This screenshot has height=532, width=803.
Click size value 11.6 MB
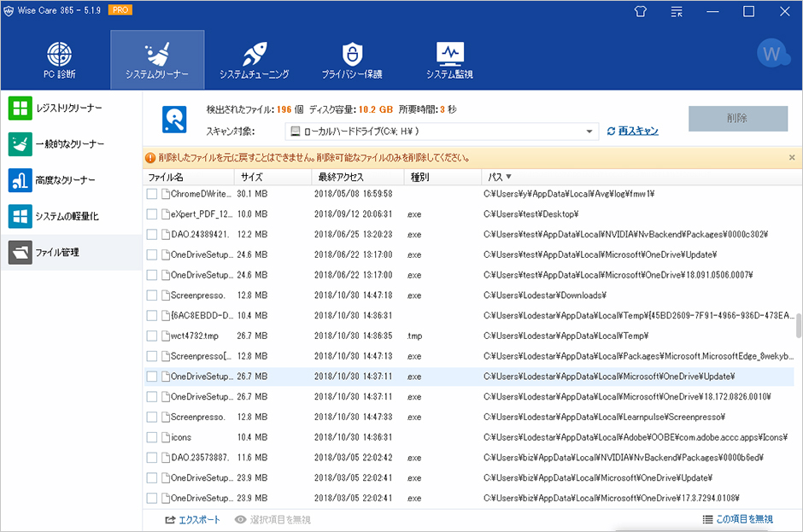(252, 458)
